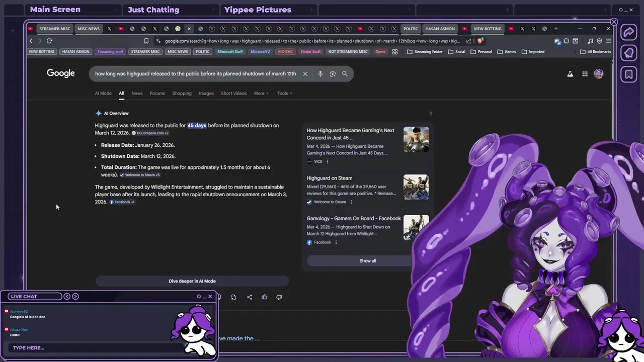Switch to the Forums search tab
The height and width of the screenshot is (362, 644).
157,93
